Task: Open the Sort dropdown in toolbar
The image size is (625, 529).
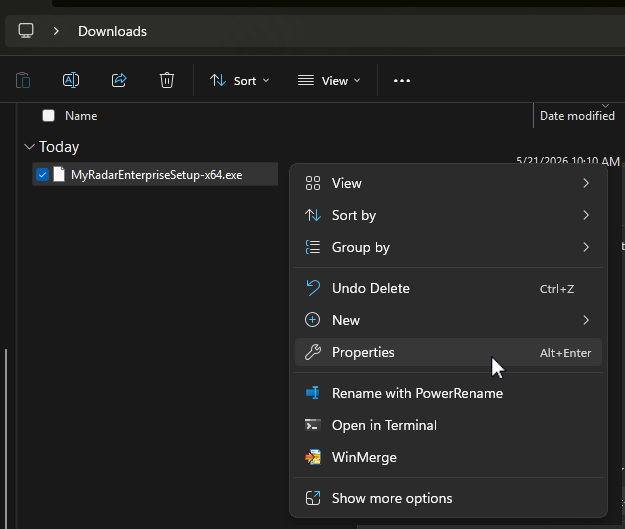Action: (x=240, y=81)
